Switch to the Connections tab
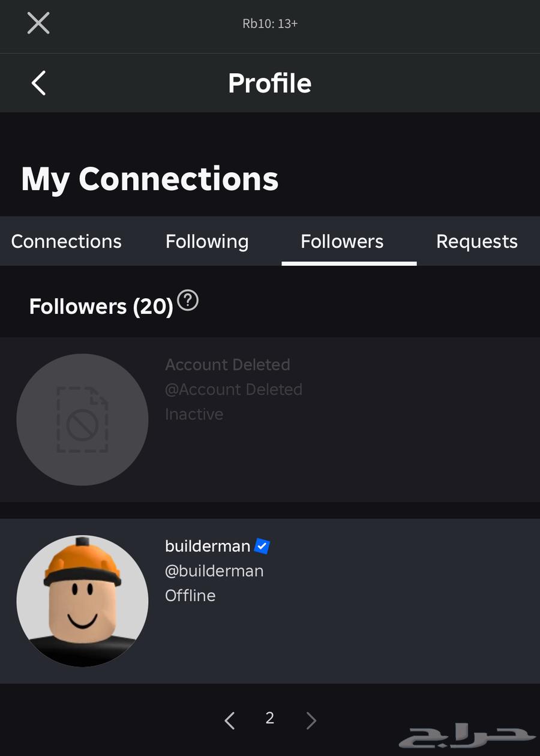This screenshot has height=756, width=540. click(x=66, y=241)
